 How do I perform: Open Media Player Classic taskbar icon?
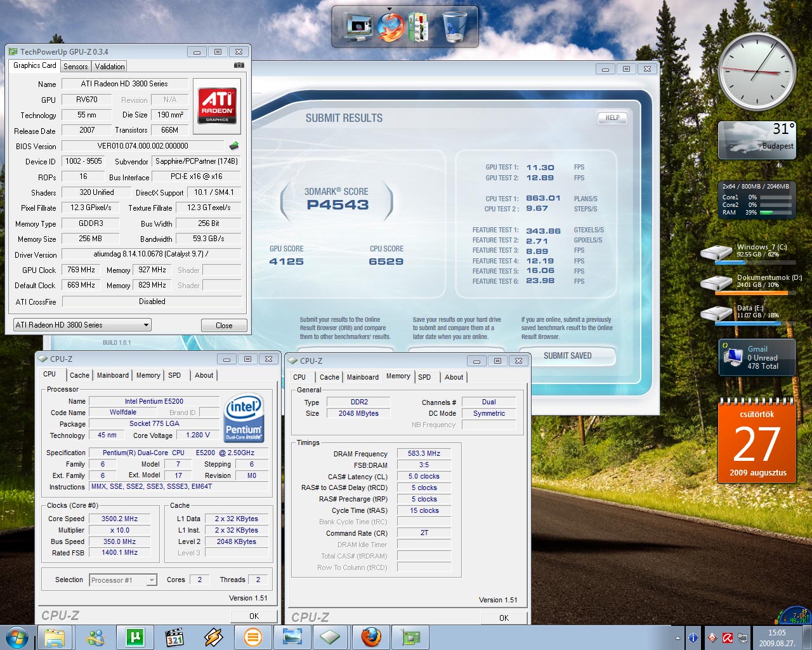pos(174,637)
